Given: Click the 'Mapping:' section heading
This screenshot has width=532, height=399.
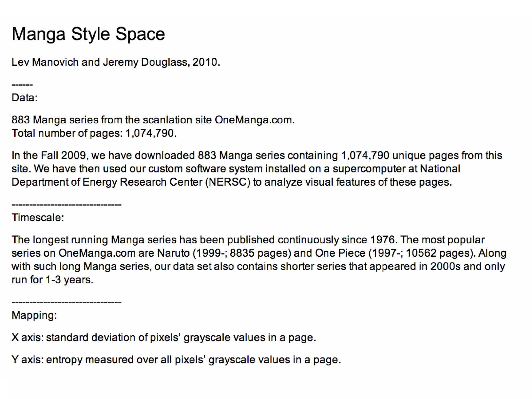Looking at the screenshot, I should click(x=34, y=315).
